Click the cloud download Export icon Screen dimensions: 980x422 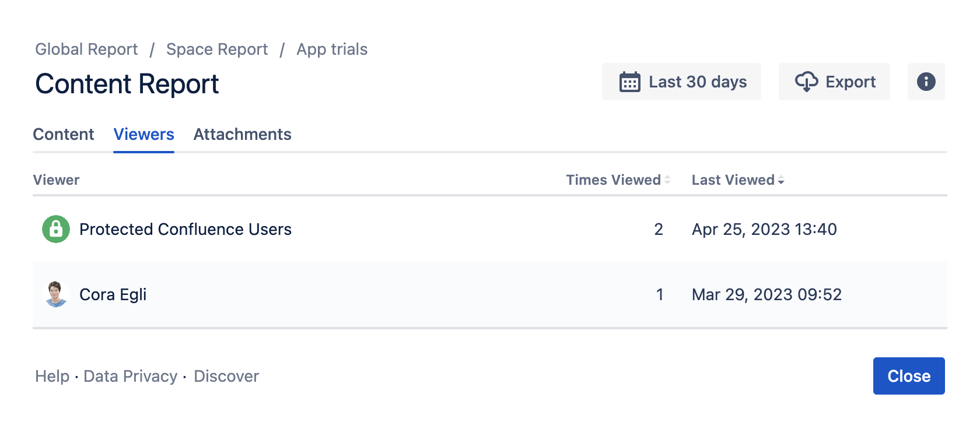point(806,82)
